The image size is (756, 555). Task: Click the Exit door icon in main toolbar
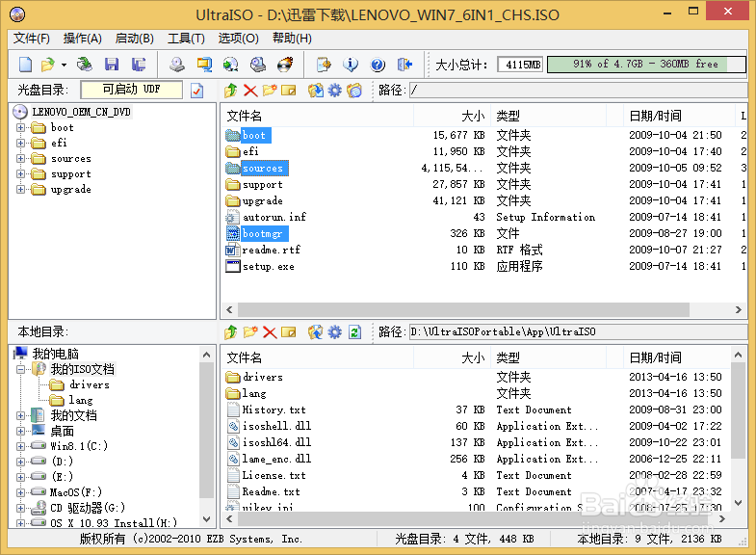coord(404,65)
